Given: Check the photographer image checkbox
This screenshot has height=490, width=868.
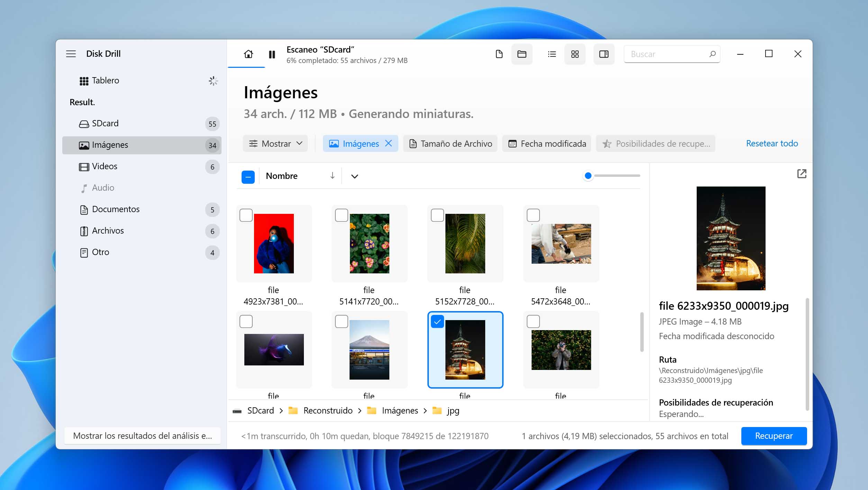Looking at the screenshot, I should pos(533,321).
